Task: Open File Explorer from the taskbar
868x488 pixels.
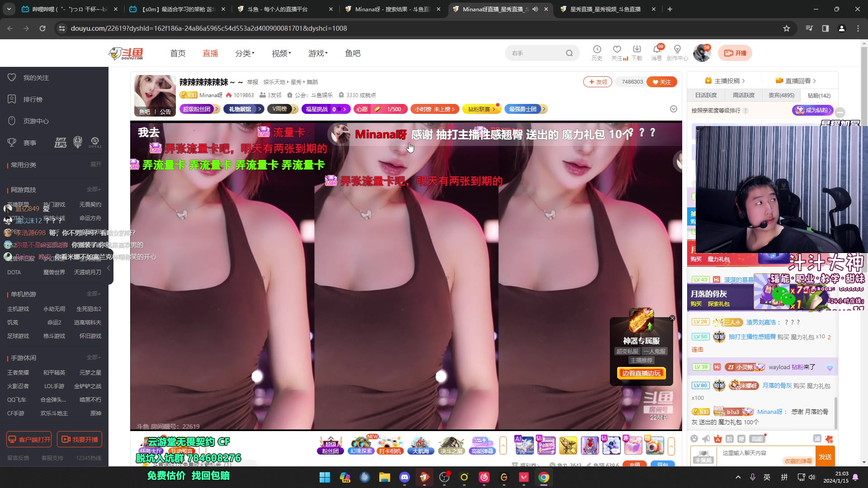Action: click(x=384, y=477)
